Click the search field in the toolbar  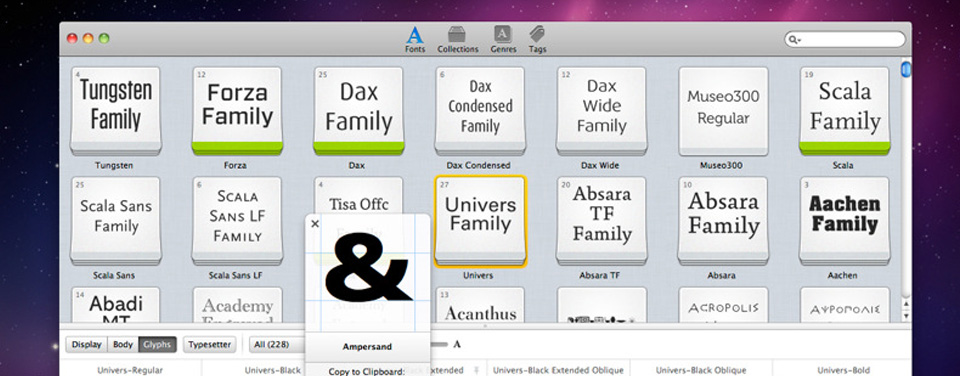coord(844,39)
